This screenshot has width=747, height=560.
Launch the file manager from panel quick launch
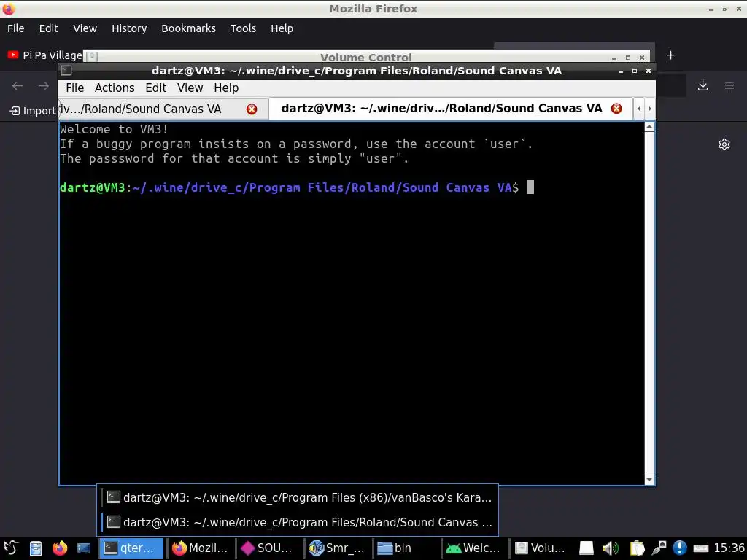pyautogui.click(x=36, y=548)
